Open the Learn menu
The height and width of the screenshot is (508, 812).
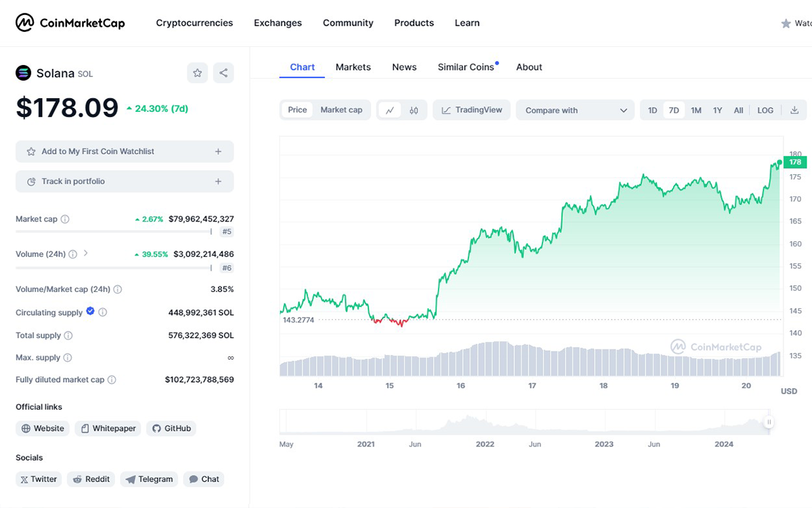[467, 23]
